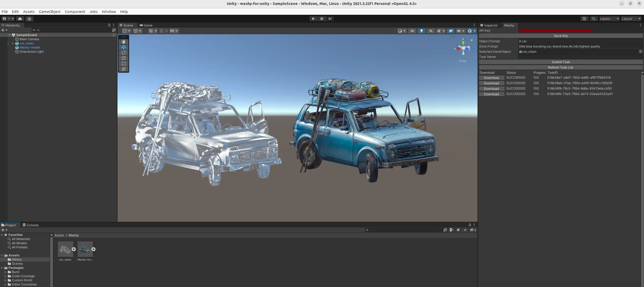Image resolution: width=644 pixels, height=287 pixels.
Task: Toggle 2D view mode
Action: tap(412, 31)
